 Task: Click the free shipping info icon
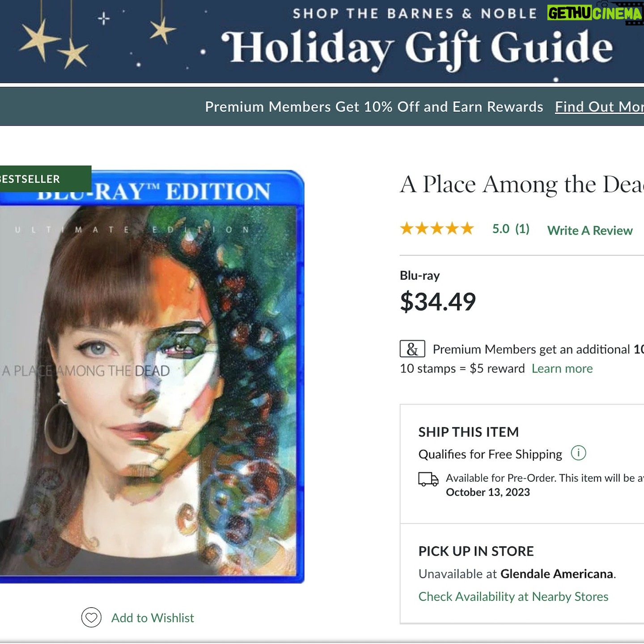578,453
